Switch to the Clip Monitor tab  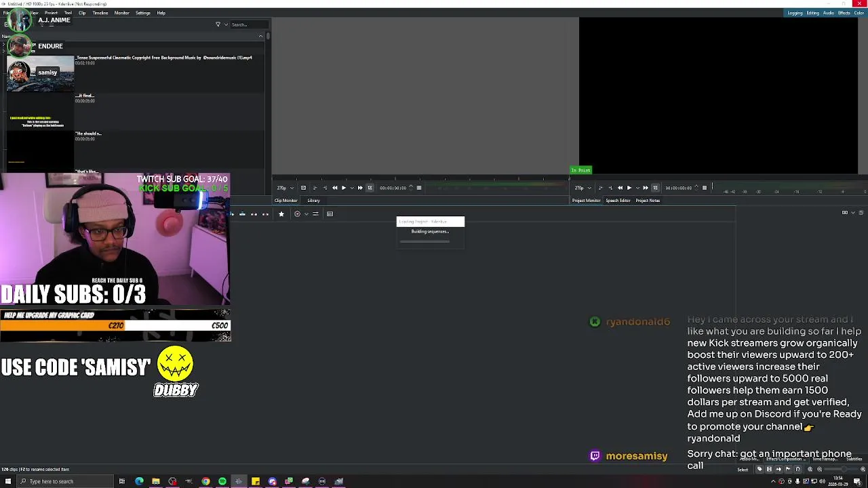click(x=285, y=201)
